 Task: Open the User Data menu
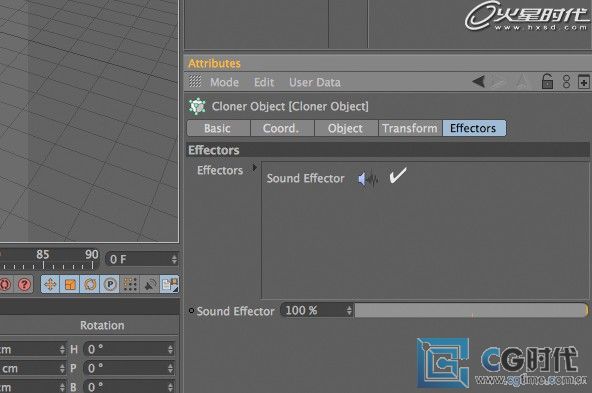(x=315, y=82)
